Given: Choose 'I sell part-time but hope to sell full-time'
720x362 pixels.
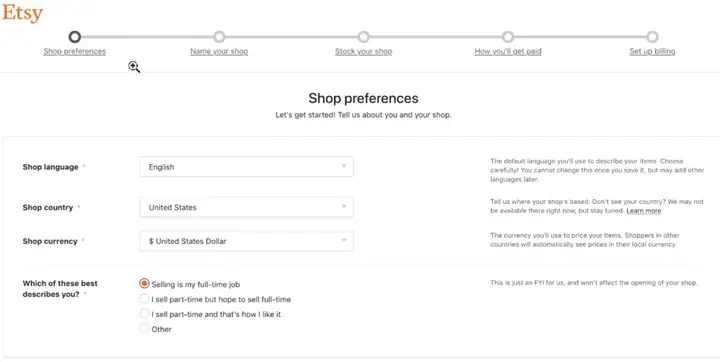Looking at the screenshot, I should [x=144, y=299].
